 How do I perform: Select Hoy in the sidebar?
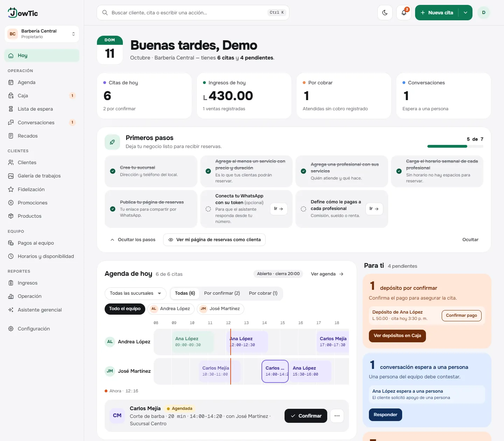[x=42, y=55]
